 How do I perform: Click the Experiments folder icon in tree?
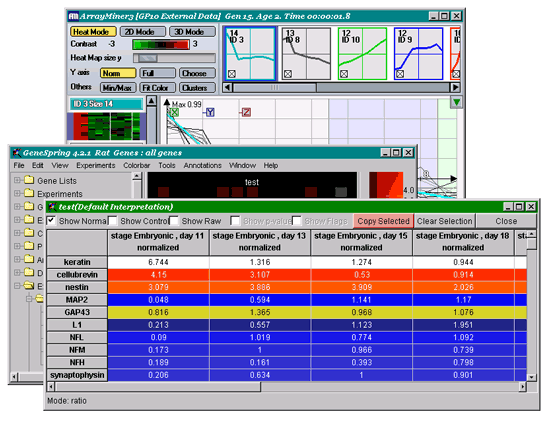[29, 193]
